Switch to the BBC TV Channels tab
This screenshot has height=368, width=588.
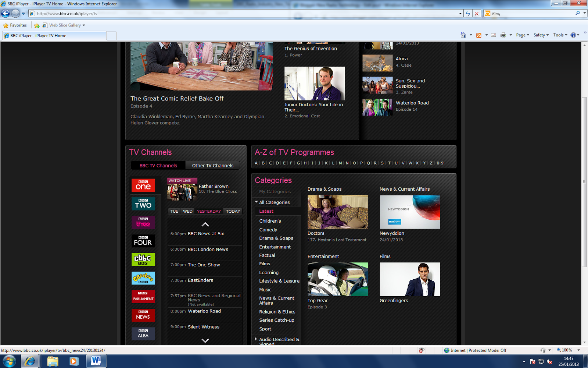point(158,166)
